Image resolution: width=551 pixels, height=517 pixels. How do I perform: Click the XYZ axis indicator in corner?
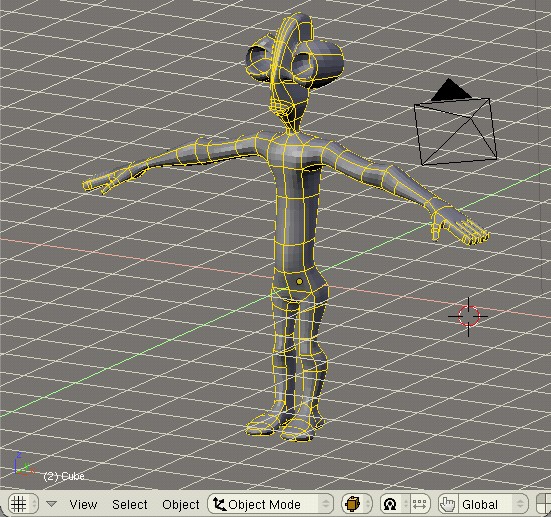click(24, 464)
